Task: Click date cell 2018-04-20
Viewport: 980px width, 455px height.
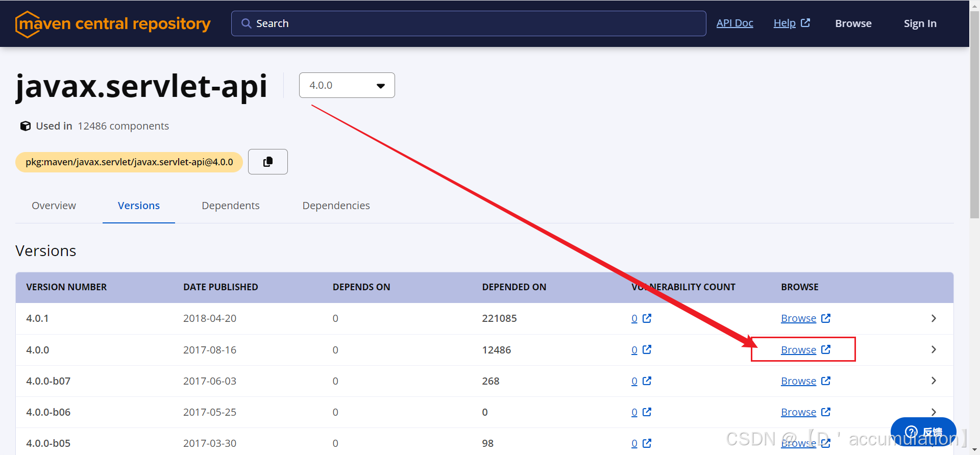Action: click(x=210, y=318)
